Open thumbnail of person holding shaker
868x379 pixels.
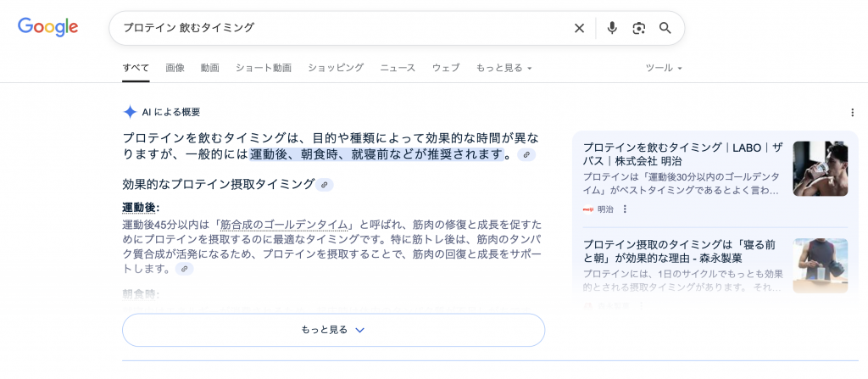click(x=820, y=265)
